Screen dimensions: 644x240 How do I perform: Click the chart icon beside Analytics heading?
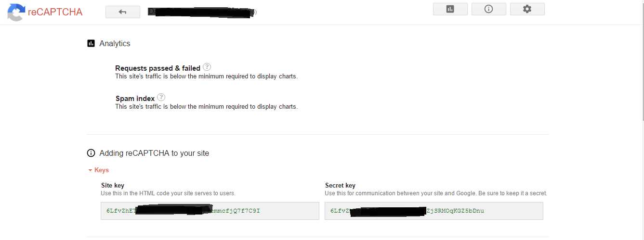pyautogui.click(x=91, y=43)
